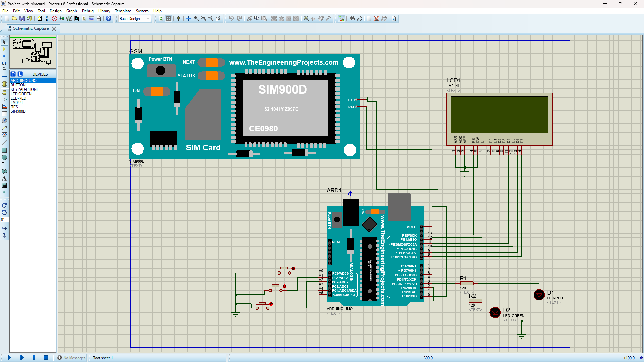Select LED-GREEN in devices list

coord(33,94)
